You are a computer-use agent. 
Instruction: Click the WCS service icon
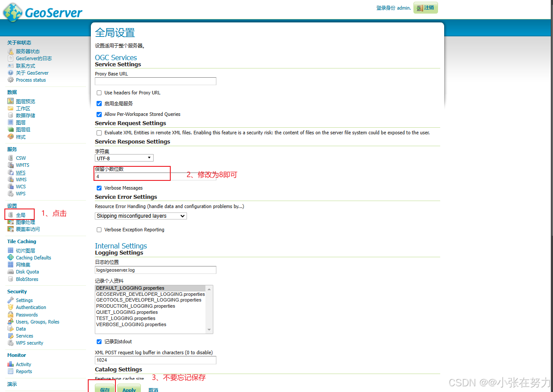click(11, 187)
